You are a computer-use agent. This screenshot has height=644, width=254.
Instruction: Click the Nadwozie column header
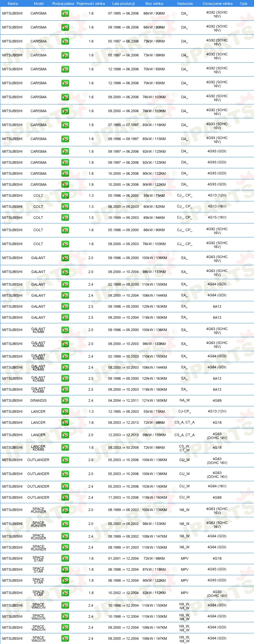185,4
